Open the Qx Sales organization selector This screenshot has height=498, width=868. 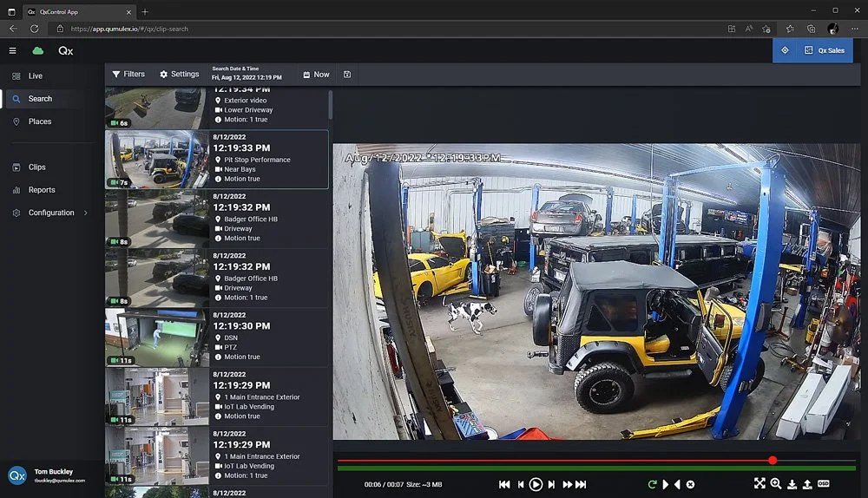click(825, 50)
